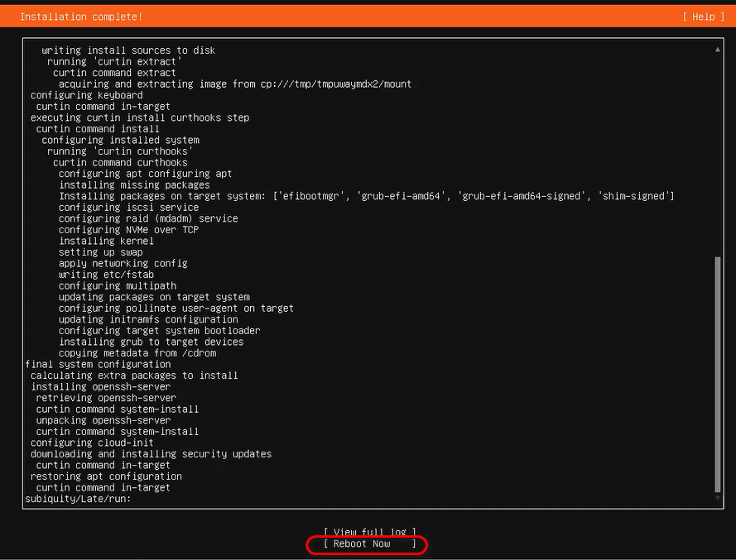
Task: Click the 'installing openssh-server' log line
Action: click(100, 386)
